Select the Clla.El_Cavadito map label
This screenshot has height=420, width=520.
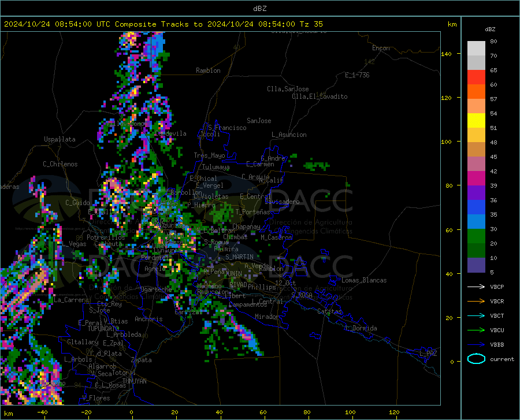point(320,96)
